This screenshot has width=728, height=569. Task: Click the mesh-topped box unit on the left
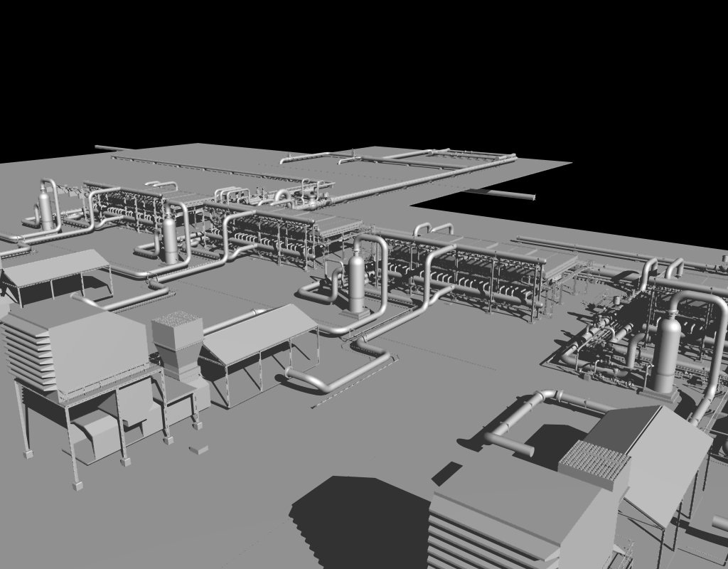[x=177, y=336]
